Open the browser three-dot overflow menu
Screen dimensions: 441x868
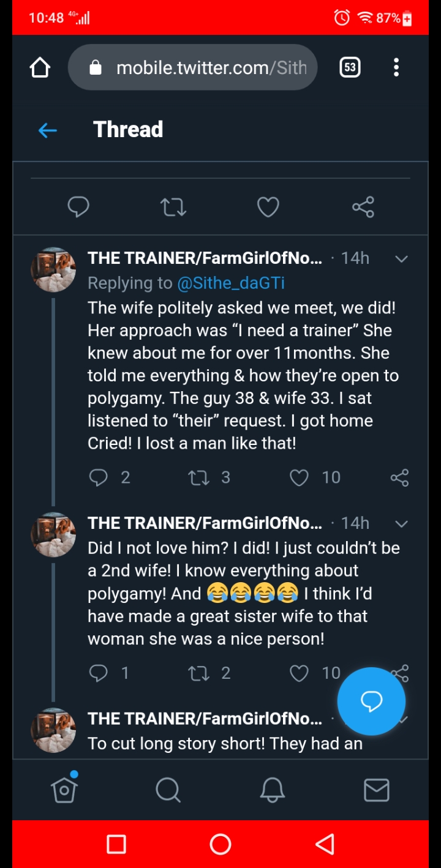396,67
